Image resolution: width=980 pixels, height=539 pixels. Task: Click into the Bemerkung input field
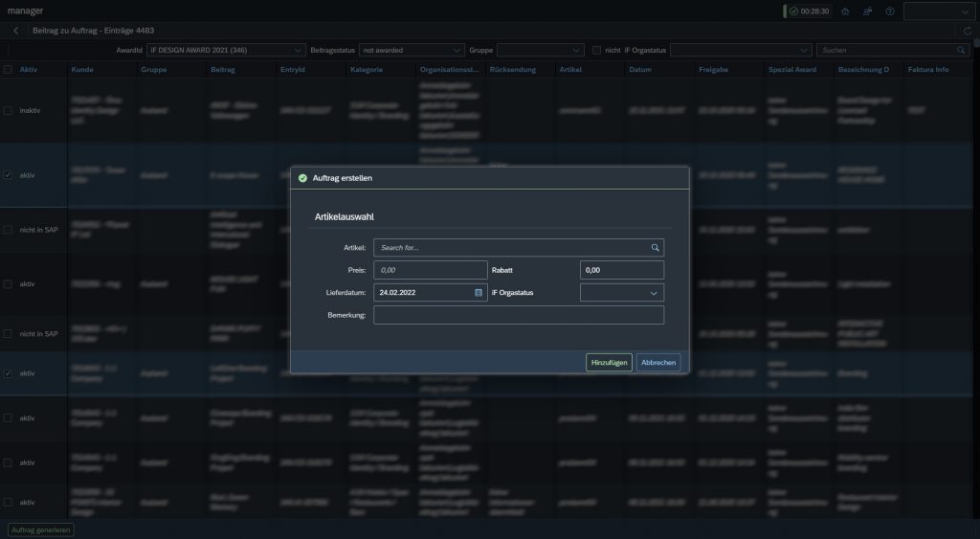point(518,316)
